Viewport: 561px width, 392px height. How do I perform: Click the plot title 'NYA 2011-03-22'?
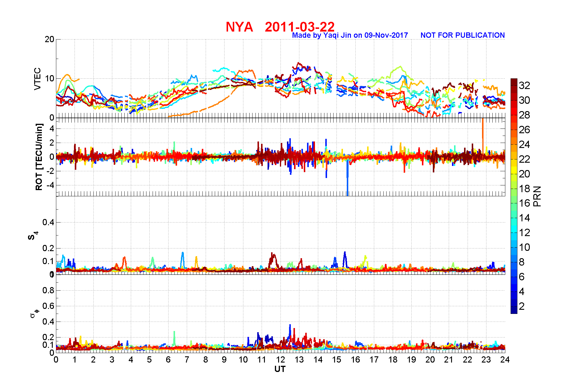point(280,27)
